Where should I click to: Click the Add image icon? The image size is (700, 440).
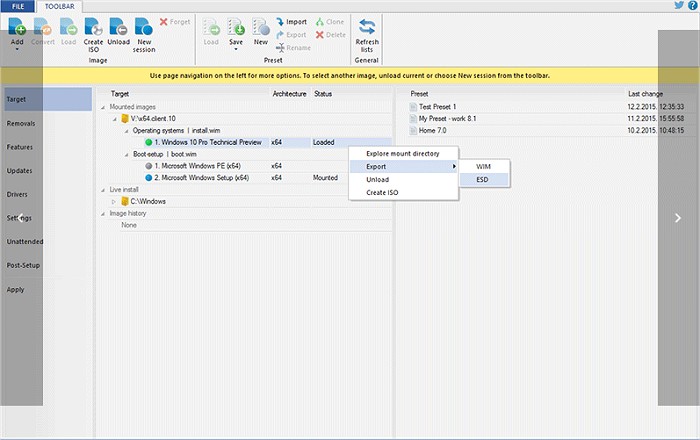(17, 27)
